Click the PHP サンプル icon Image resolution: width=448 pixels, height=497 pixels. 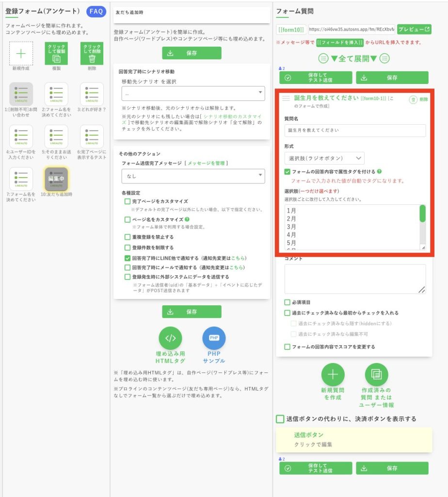214,338
